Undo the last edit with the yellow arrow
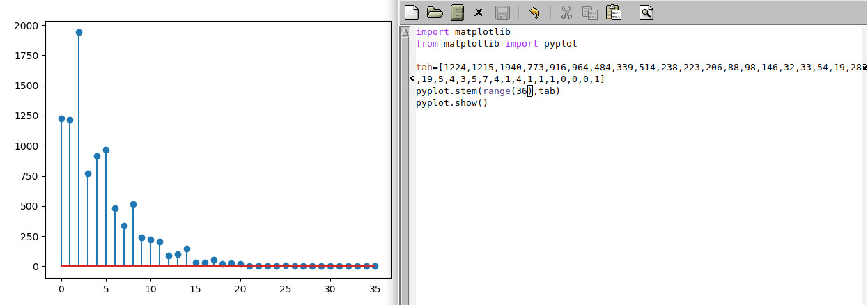This screenshot has height=305, width=868. point(534,12)
